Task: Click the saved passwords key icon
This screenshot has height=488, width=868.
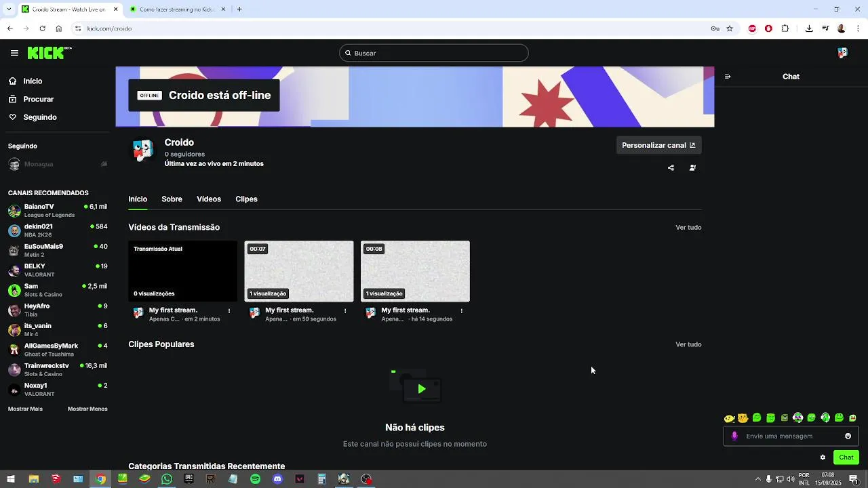Action: tap(715, 28)
